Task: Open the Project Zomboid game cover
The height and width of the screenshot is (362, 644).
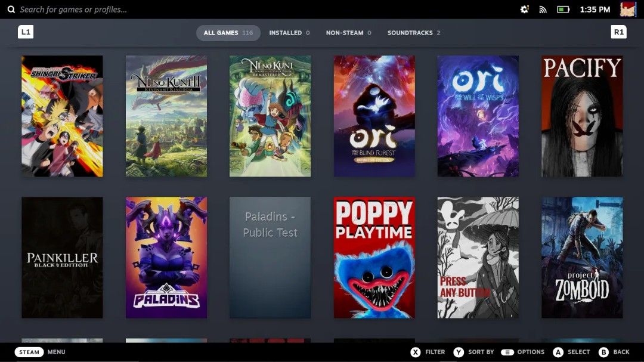Action: coord(582,258)
